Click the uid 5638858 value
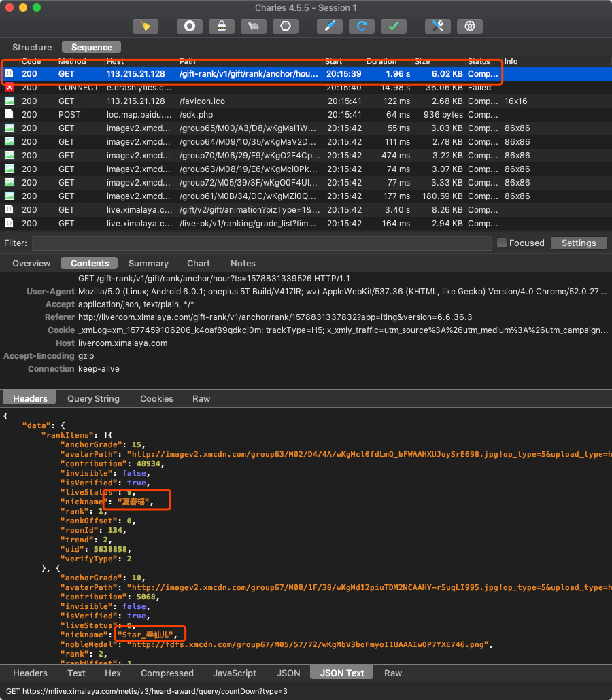 [x=110, y=549]
